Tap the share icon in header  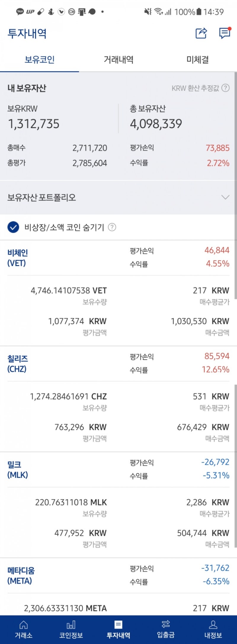point(201,33)
